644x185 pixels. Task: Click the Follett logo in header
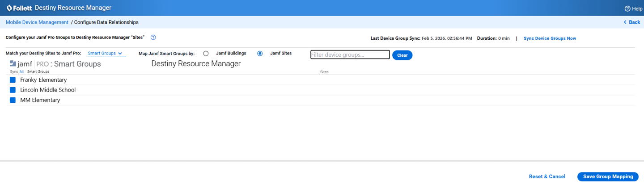click(x=19, y=8)
